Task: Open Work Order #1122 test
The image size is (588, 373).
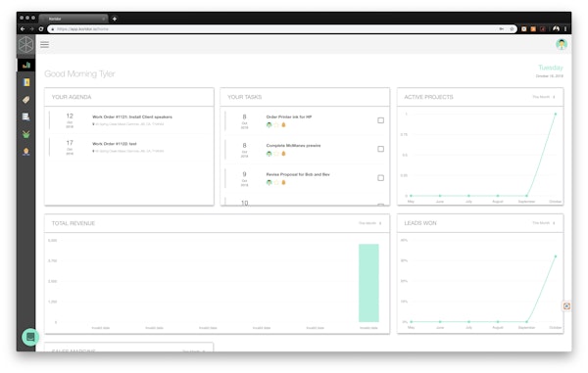Action: click(115, 144)
